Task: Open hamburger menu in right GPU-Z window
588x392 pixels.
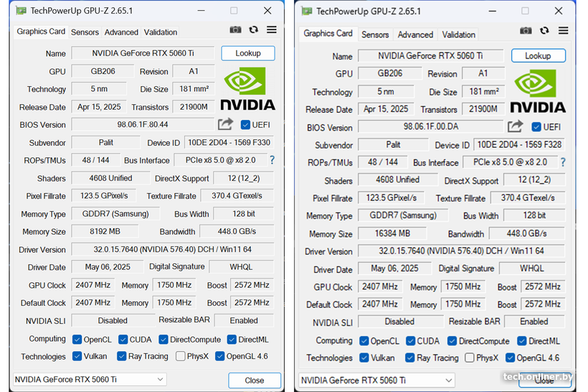Action: click(563, 30)
